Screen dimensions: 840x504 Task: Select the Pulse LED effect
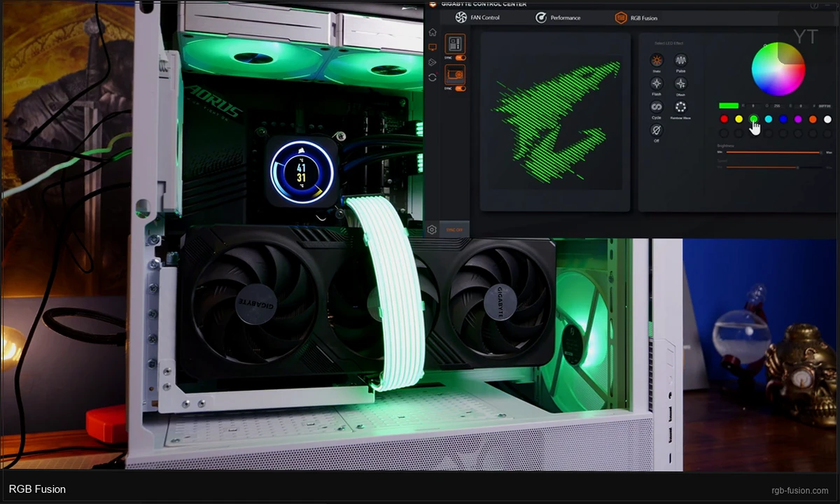[680, 60]
